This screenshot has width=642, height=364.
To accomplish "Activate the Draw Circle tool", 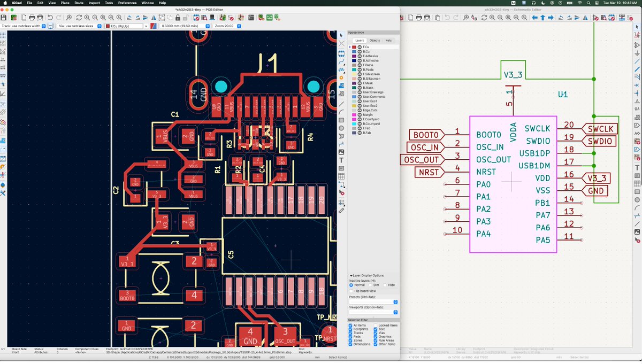I will tap(341, 128).
